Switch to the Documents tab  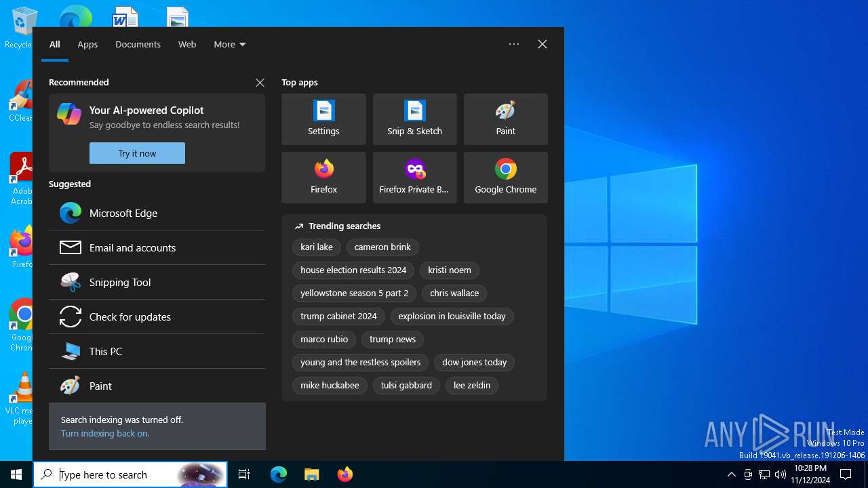point(138,44)
